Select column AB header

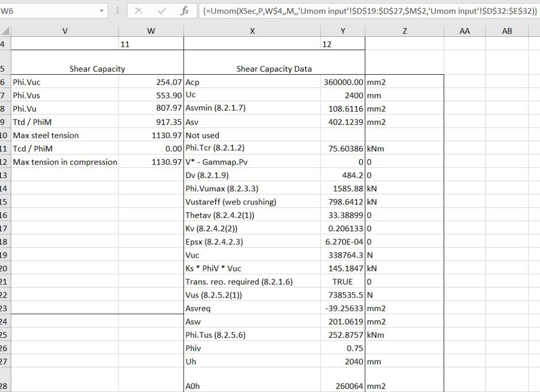507,31
